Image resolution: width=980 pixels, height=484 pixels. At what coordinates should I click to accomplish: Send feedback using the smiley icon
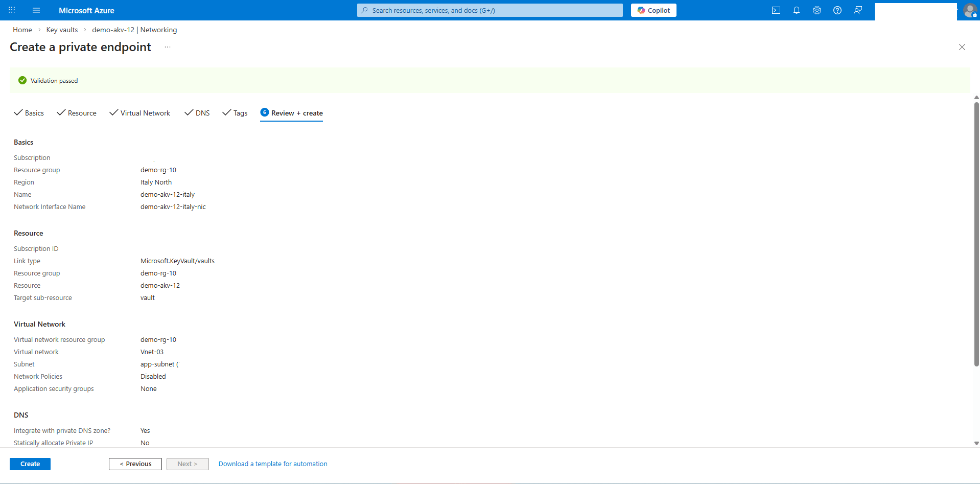858,10
